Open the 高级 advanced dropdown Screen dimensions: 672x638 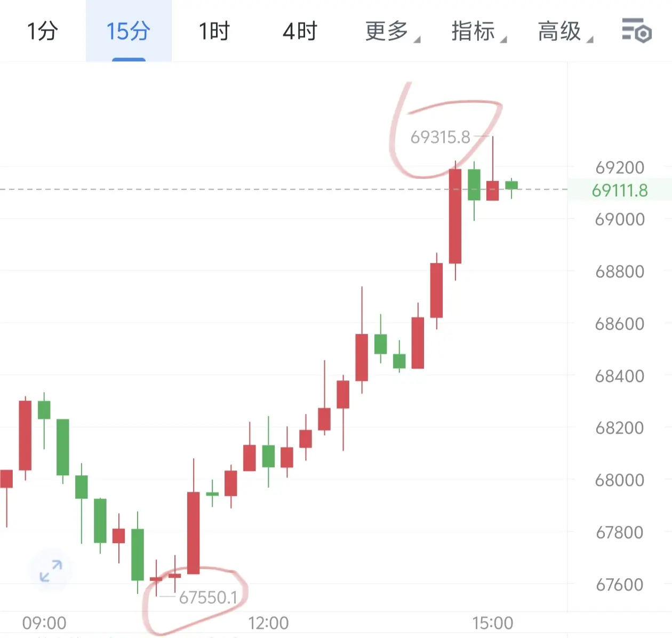coord(565,31)
